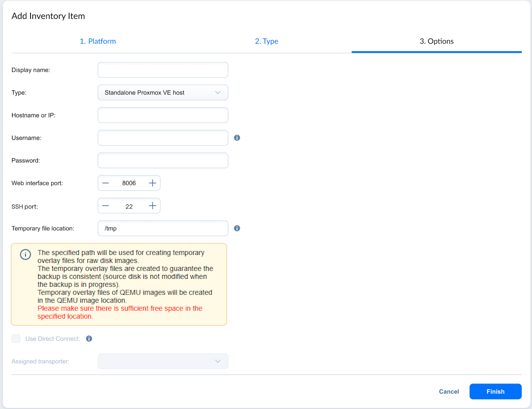The width and height of the screenshot is (532, 409).
Task: Decrease SSH port using minus button
Action: pyautogui.click(x=106, y=206)
